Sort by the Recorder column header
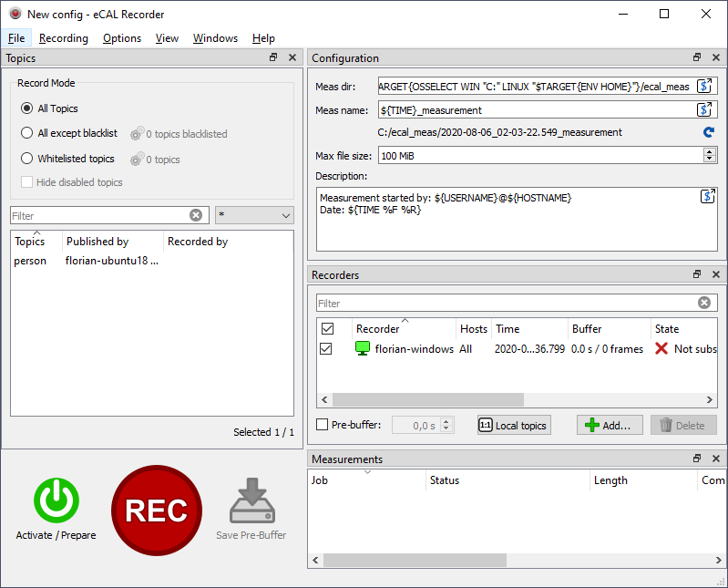The height and width of the screenshot is (588, 728). [404, 329]
